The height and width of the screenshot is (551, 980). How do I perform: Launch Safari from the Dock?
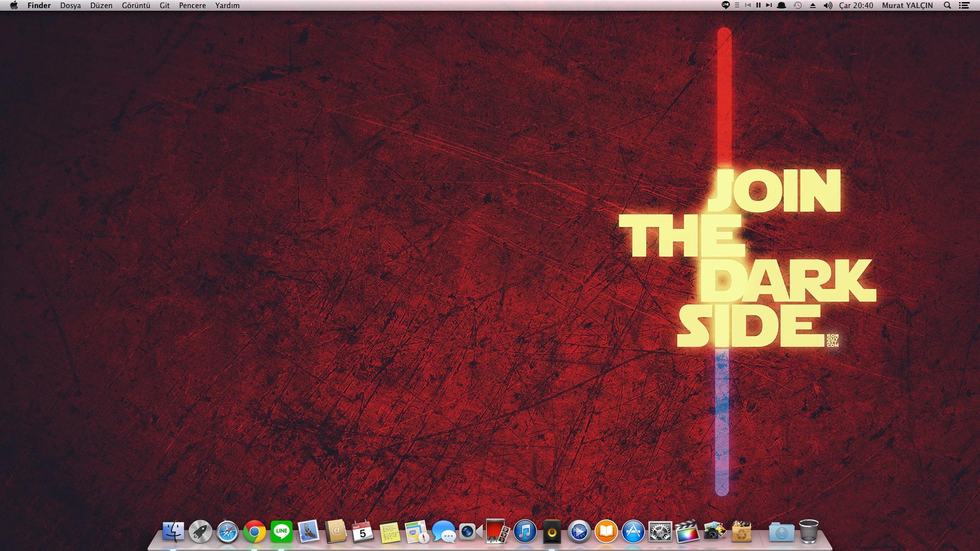point(227,532)
